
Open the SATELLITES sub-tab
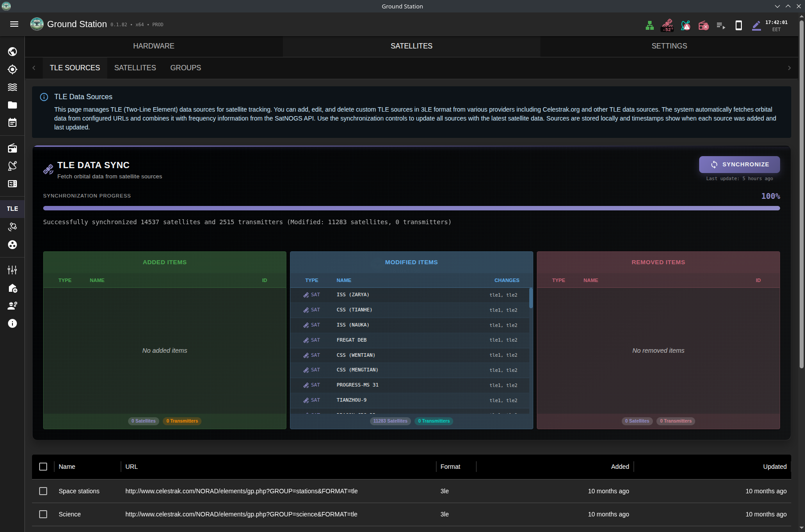coord(135,68)
